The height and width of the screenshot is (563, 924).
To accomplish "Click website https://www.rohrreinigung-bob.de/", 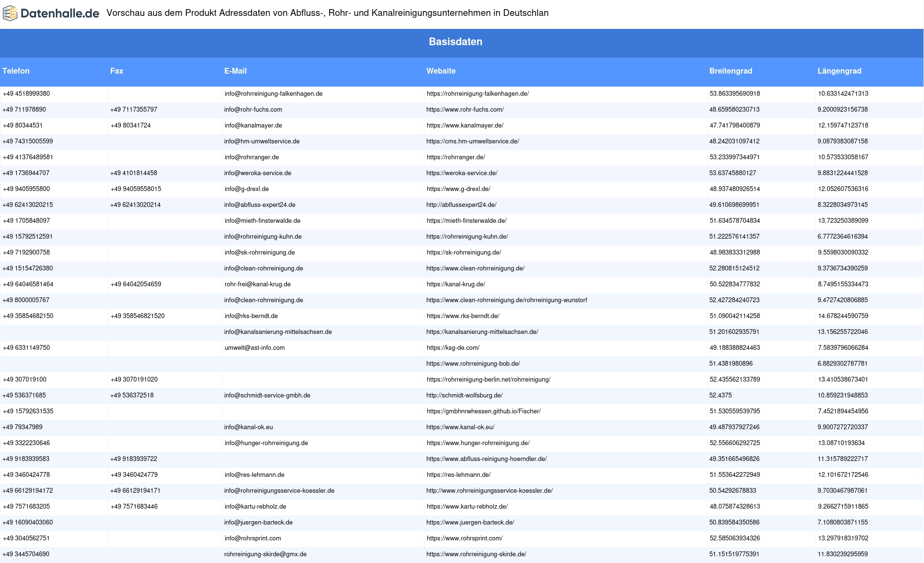I will 473,364.
